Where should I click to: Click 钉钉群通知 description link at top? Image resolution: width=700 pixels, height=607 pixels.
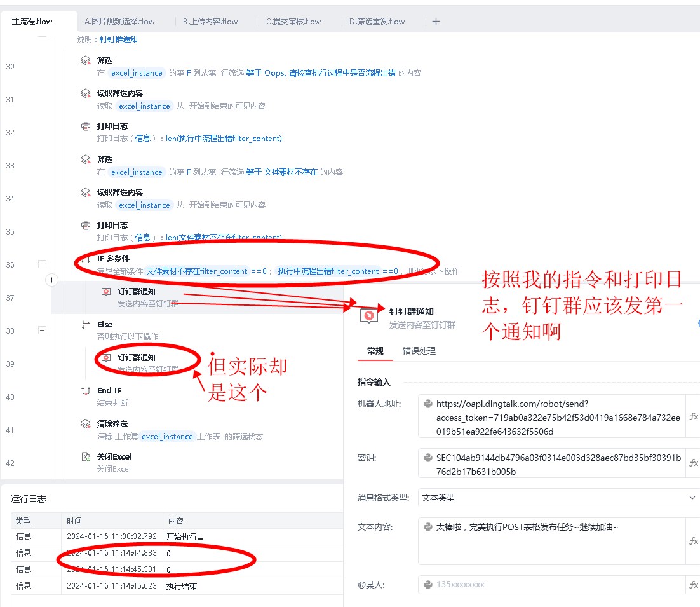click(118, 39)
